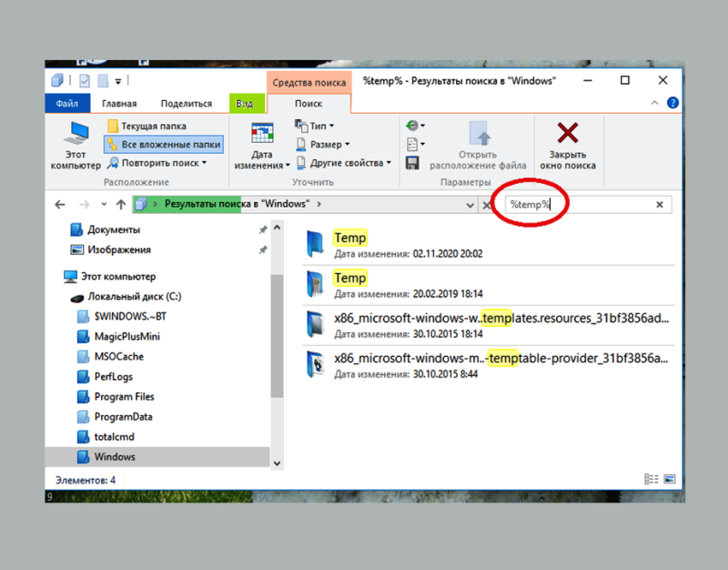Viewport: 728px width, 570px height.
Task: Toggle the Все вложенные папки option
Action: pos(163,144)
